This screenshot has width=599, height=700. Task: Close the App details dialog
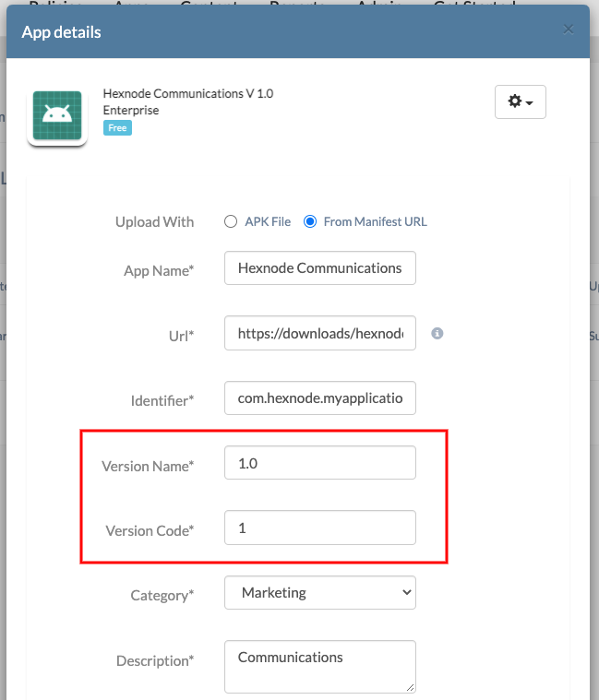point(569,30)
